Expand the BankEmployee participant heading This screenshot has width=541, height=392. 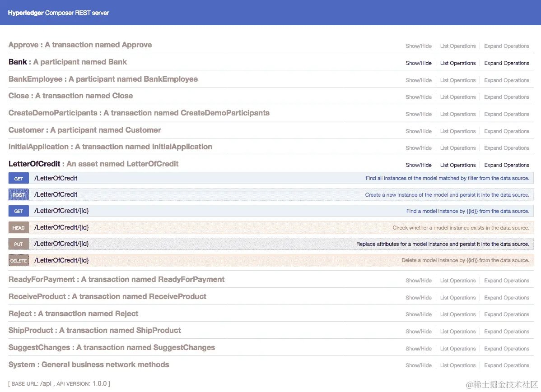click(x=103, y=79)
